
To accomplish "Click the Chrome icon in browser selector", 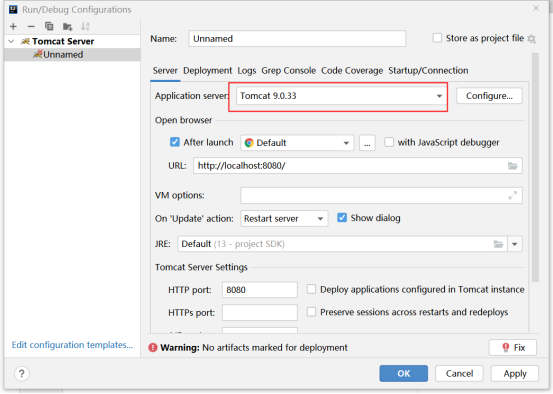I will click(x=249, y=143).
